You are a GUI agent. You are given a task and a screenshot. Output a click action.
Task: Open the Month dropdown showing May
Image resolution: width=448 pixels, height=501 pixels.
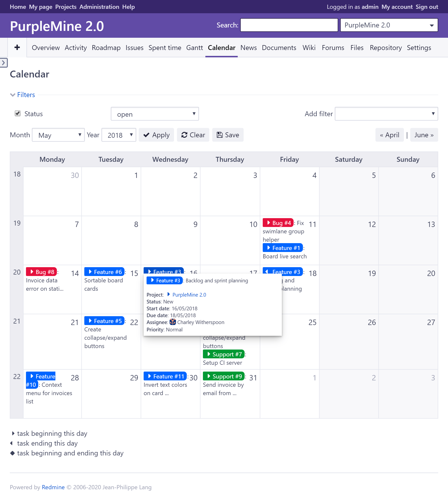(x=58, y=135)
